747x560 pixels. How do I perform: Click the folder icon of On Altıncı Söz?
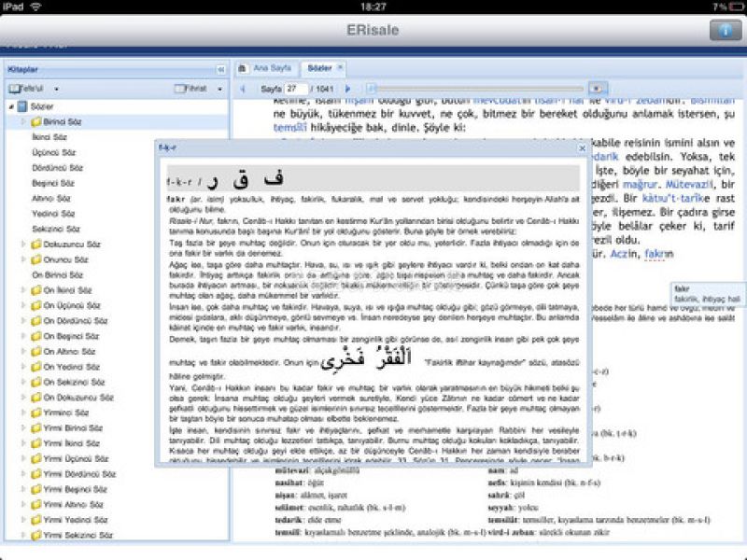[x=35, y=352]
